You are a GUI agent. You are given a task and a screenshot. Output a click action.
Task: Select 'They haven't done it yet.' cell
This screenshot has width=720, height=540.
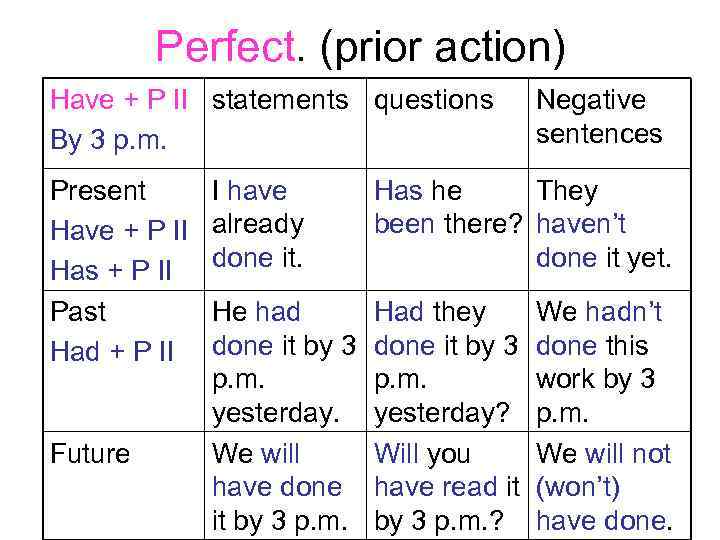[x=603, y=223]
